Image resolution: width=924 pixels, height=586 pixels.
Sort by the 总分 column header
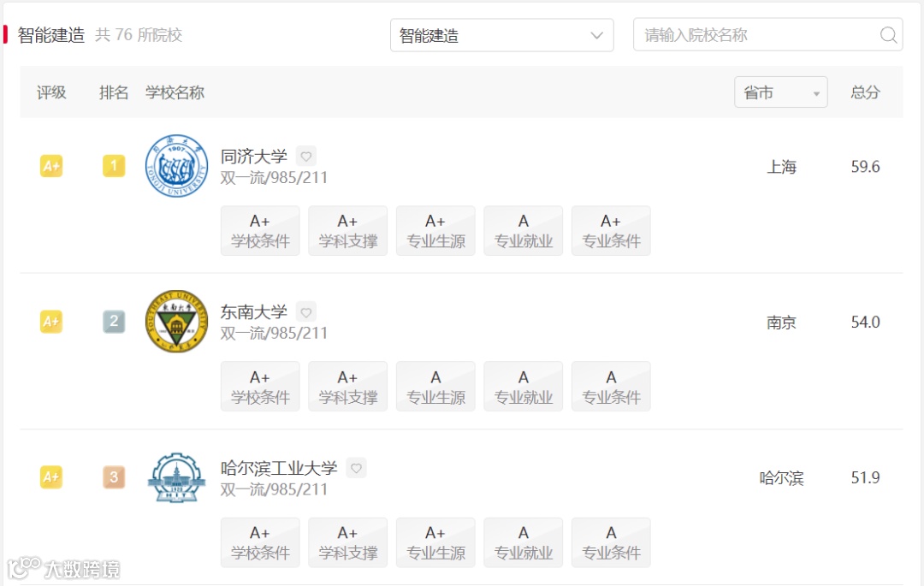tap(865, 92)
